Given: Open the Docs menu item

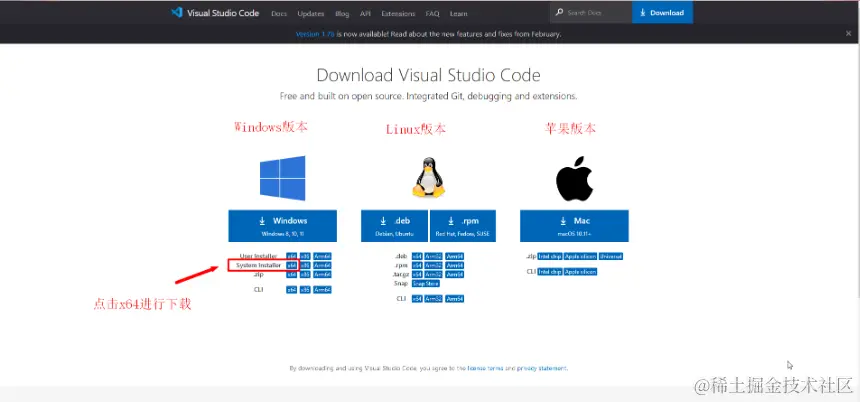Looking at the screenshot, I should (x=279, y=13).
